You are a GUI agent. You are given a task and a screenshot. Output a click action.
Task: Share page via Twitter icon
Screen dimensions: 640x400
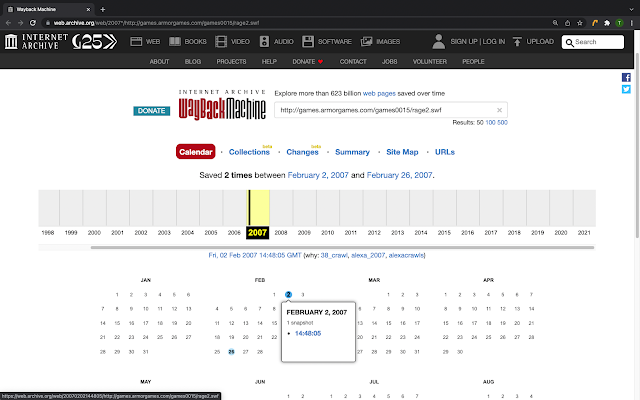click(626, 89)
